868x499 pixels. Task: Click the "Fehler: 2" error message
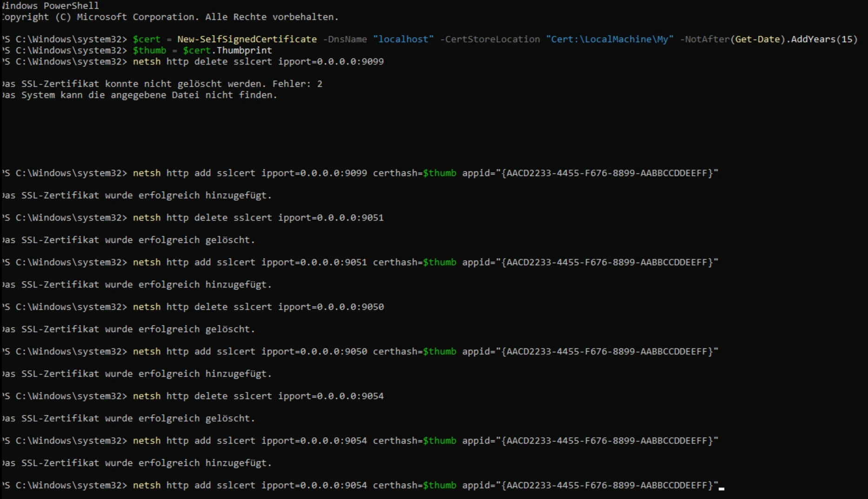tap(297, 84)
